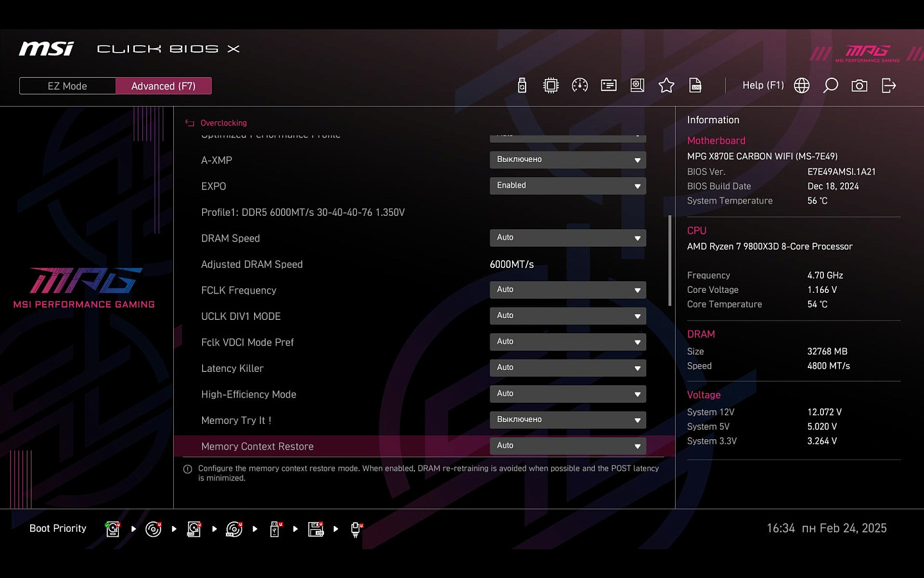Open the UCLK DIV1 MODE dropdown
The height and width of the screenshot is (578, 924).
click(x=567, y=316)
